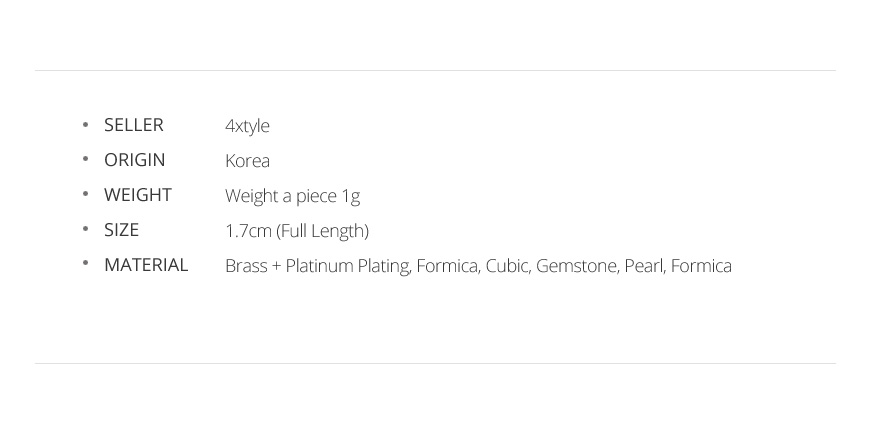The image size is (873, 437).
Task: Click the word Pearl in the materials
Action: pos(643,266)
